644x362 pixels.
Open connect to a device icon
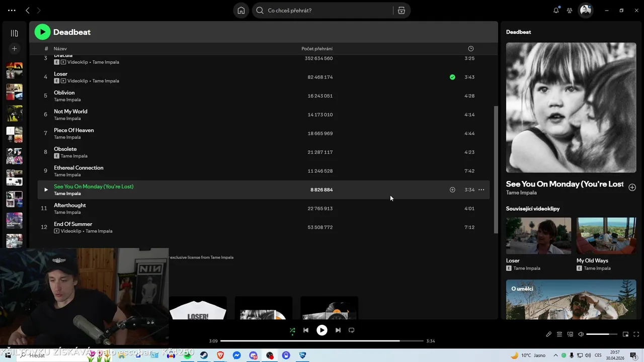570,334
